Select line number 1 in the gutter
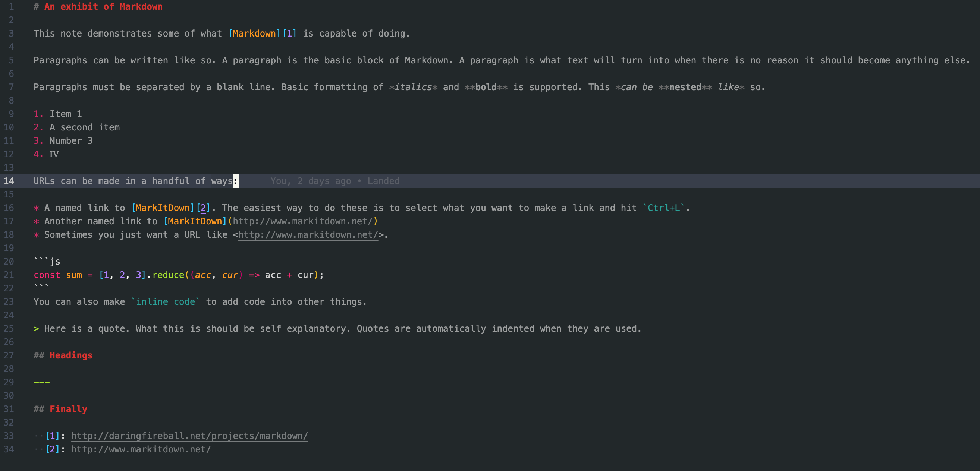980x471 pixels. pos(11,6)
